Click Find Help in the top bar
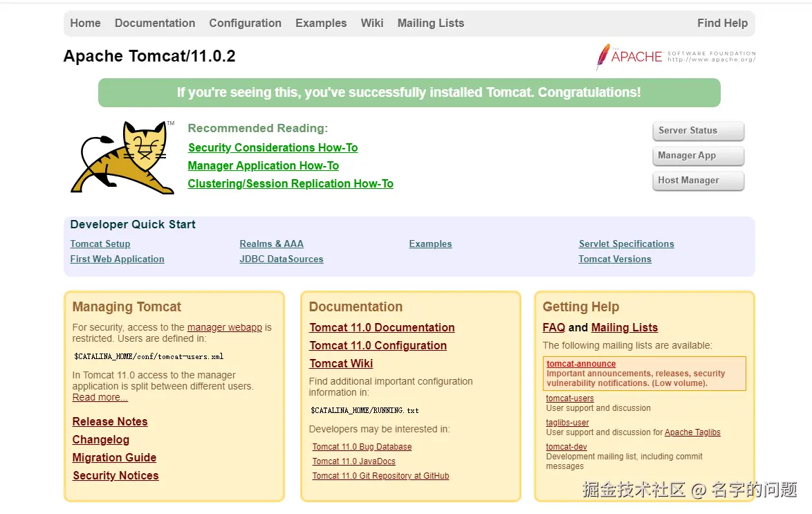812x514 pixels. pos(722,24)
